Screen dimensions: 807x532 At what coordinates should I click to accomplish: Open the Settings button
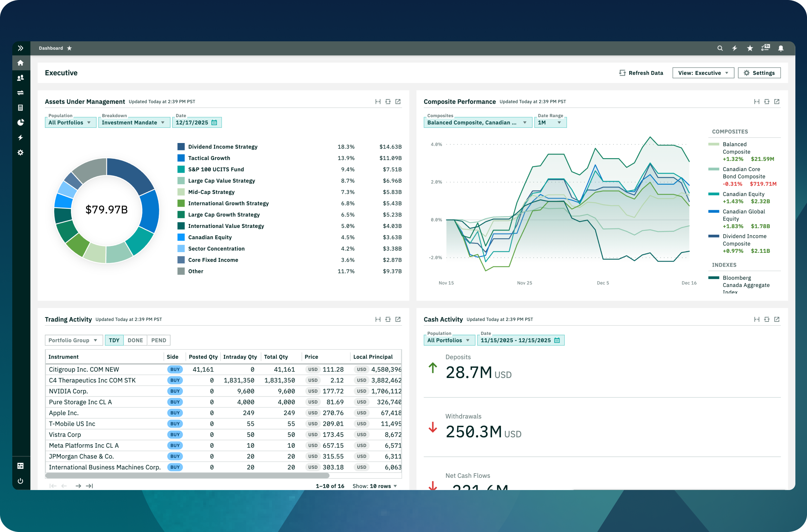pos(759,73)
